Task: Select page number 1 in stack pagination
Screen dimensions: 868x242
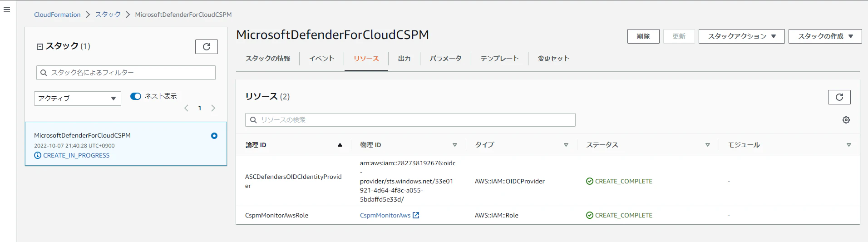Action: point(200,108)
